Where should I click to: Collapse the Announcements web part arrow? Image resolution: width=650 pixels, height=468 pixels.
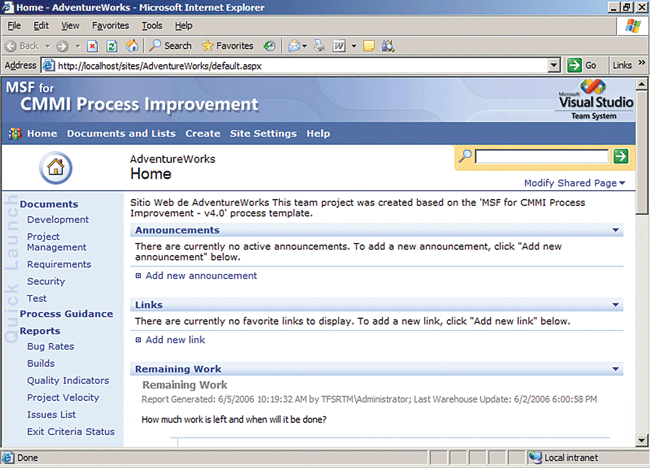616,230
